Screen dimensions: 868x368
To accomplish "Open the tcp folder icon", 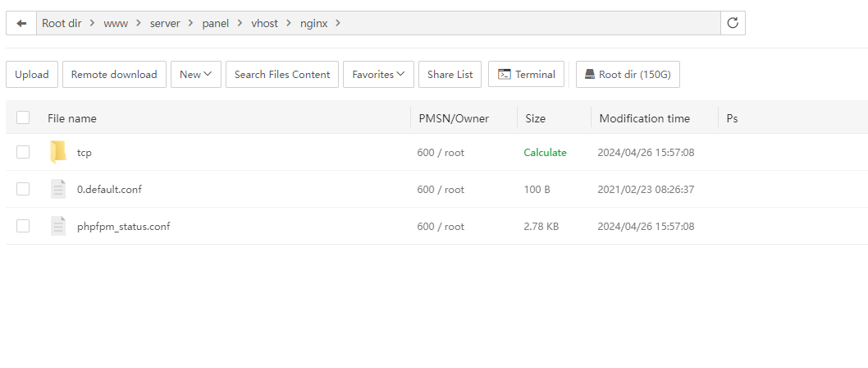I will [x=57, y=152].
